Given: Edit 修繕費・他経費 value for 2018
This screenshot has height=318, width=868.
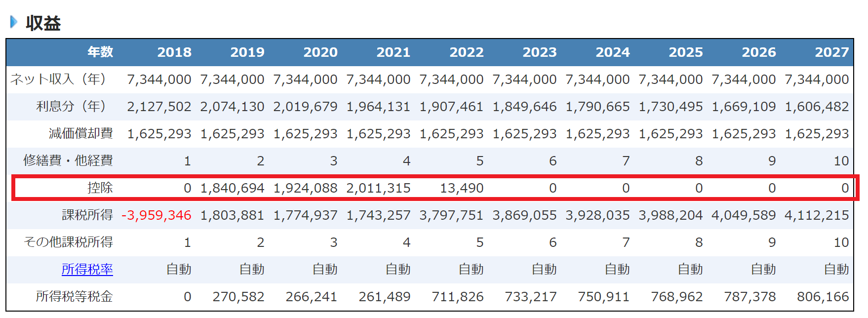Looking at the screenshot, I should point(187,161).
